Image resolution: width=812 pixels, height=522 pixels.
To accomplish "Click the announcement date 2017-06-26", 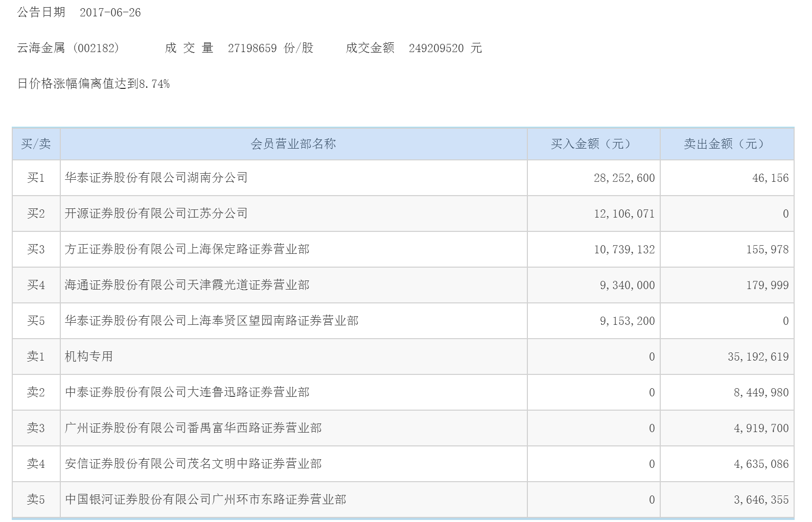I will coord(110,13).
